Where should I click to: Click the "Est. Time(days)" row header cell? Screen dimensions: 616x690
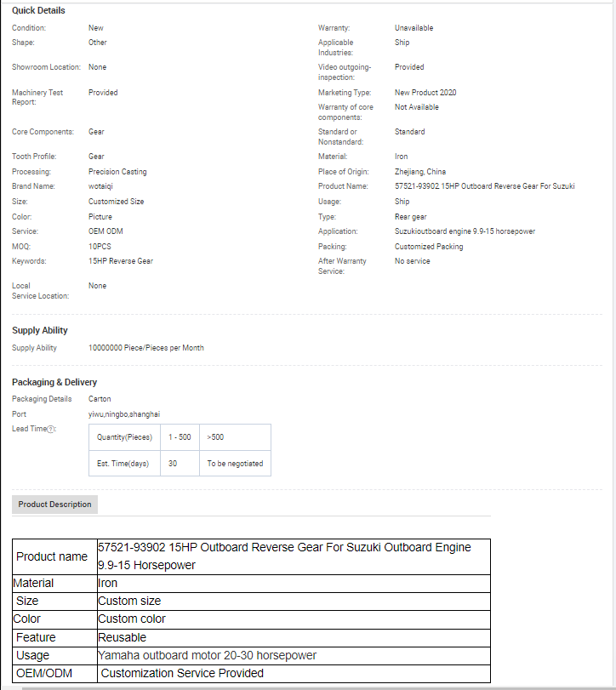click(123, 464)
